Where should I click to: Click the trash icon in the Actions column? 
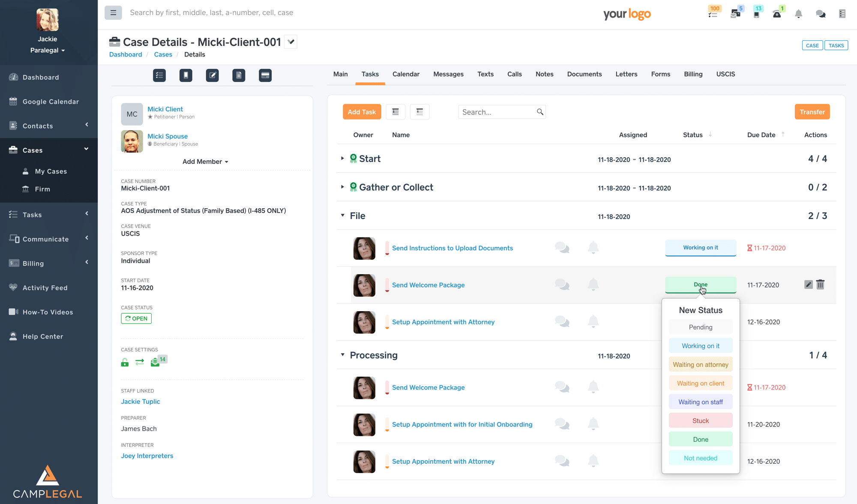point(820,285)
